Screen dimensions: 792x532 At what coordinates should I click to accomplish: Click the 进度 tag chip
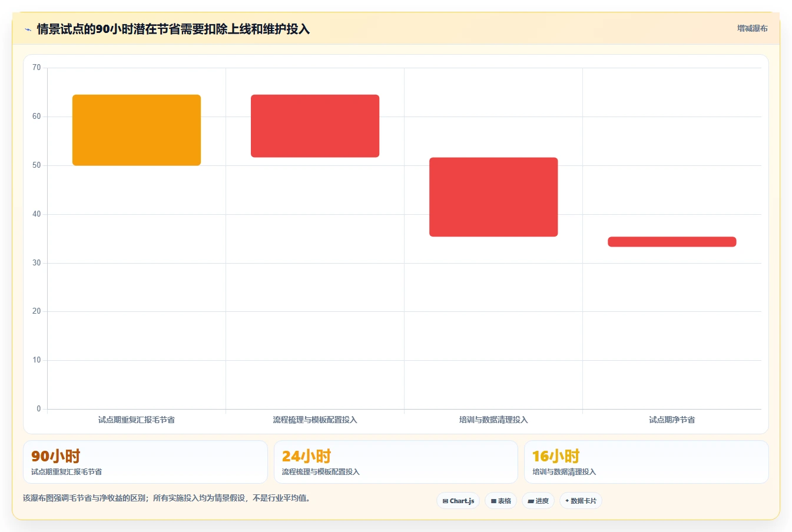[x=538, y=501]
